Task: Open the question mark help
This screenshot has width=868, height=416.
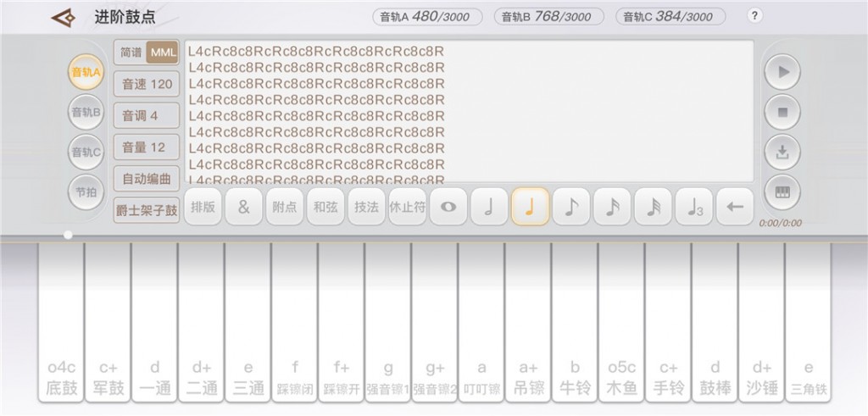Action: coord(754,15)
